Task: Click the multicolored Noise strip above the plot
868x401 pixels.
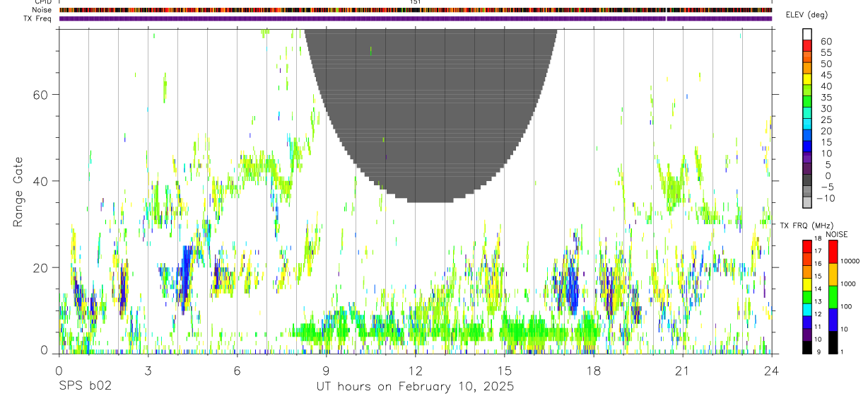Action: pos(416,10)
